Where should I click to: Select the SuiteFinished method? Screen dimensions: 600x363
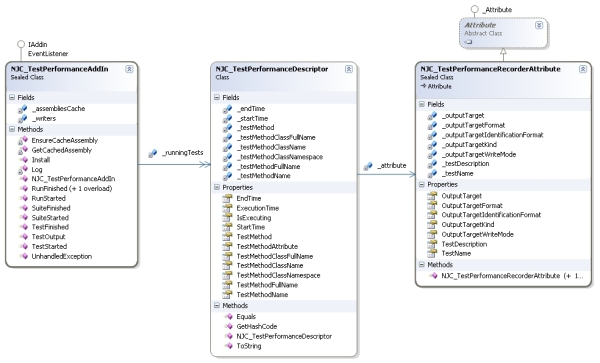click(x=51, y=208)
